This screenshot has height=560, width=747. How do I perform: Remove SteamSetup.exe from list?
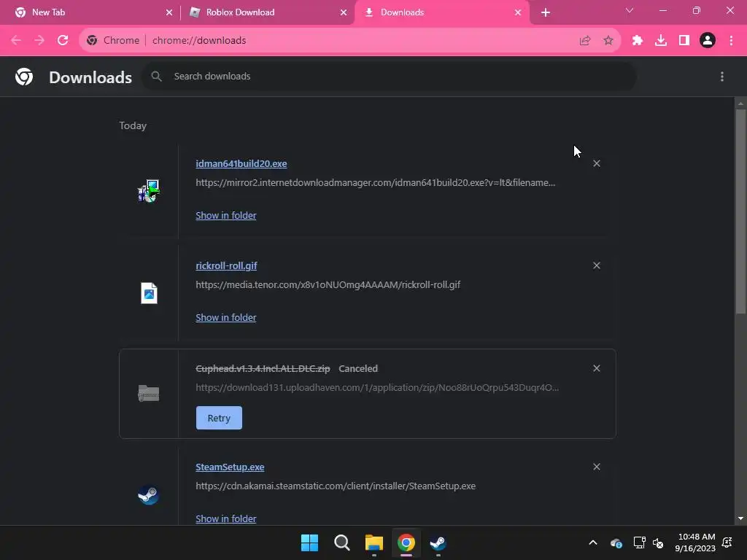tap(597, 467)
